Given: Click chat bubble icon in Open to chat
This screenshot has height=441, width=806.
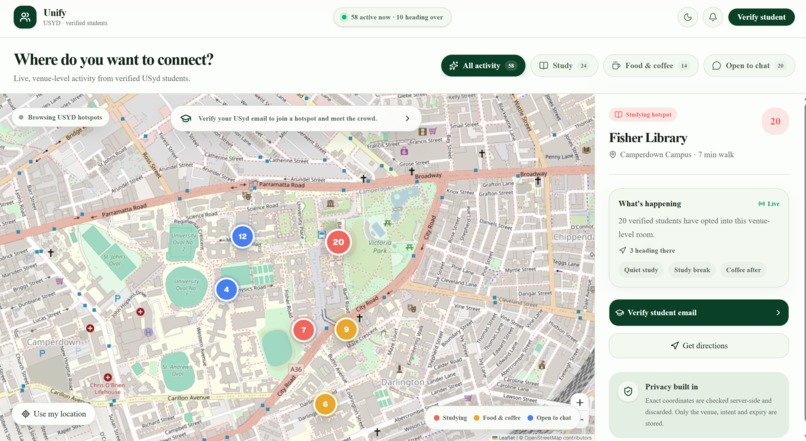Looking at the screenshot, I should [x=717, y=66].
